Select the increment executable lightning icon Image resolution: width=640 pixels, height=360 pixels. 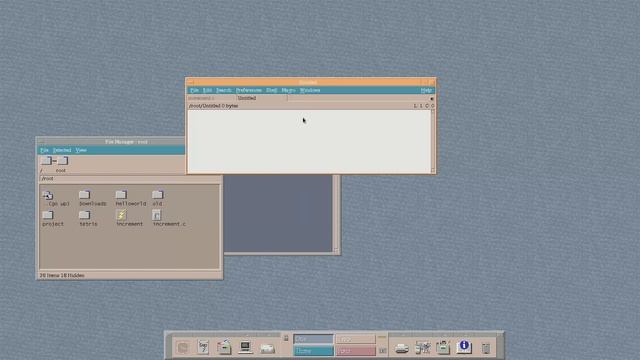[121, 215]
